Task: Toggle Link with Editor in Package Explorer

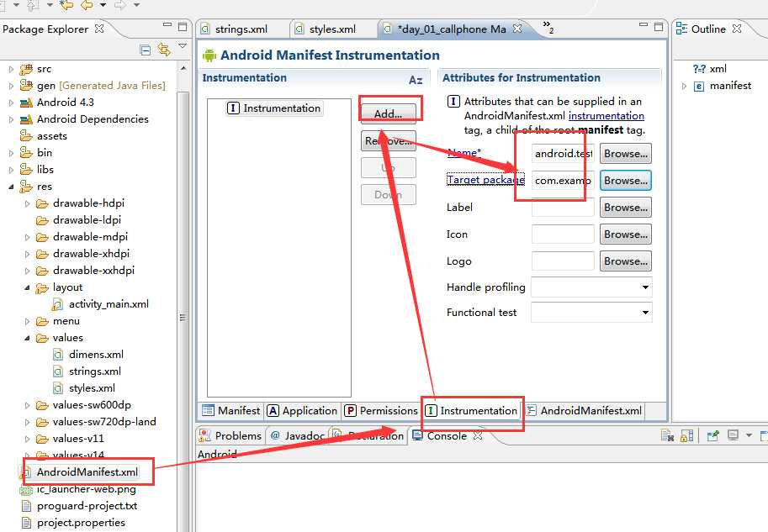Action: coord(164,50)
